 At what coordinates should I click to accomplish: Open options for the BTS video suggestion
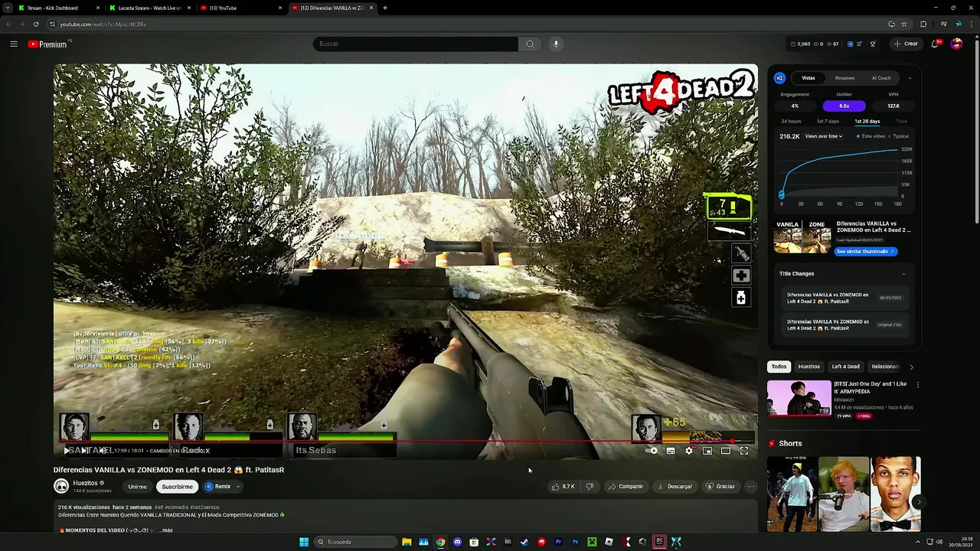(x=917, y=385)
